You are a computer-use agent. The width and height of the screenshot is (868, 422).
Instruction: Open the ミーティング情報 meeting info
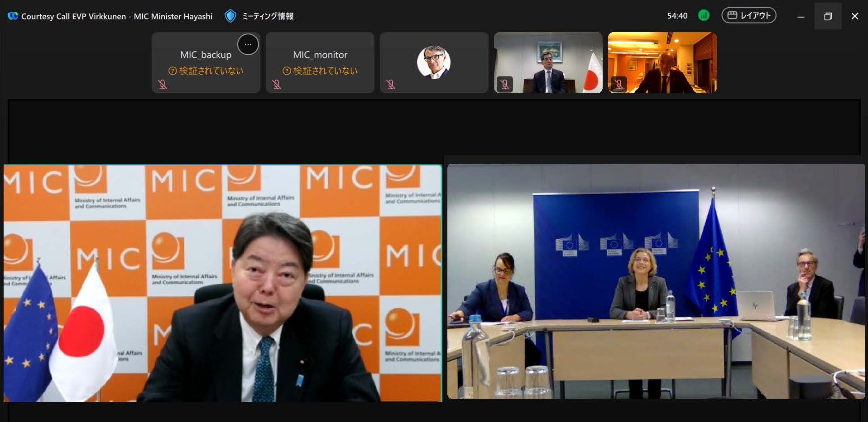(268, 16)
